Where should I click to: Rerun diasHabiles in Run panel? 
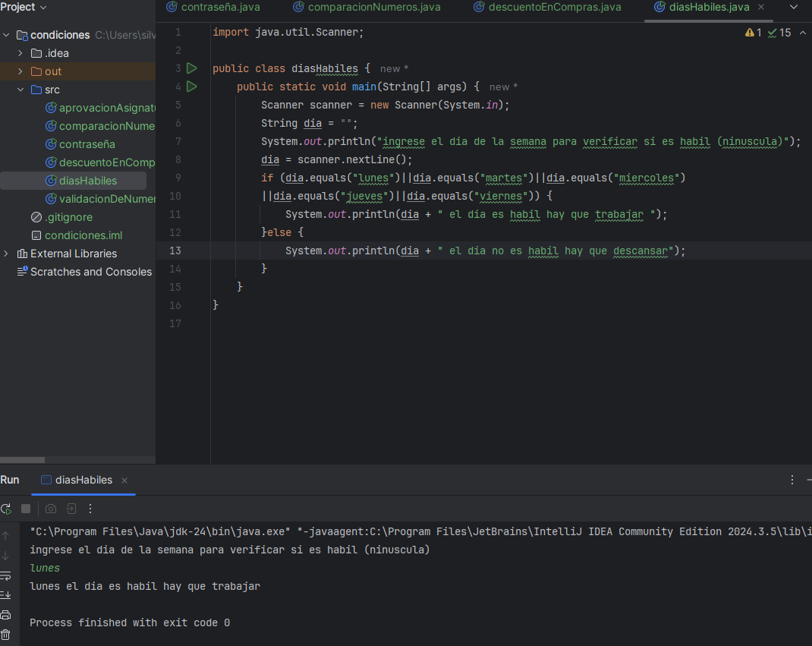[6, 509]
